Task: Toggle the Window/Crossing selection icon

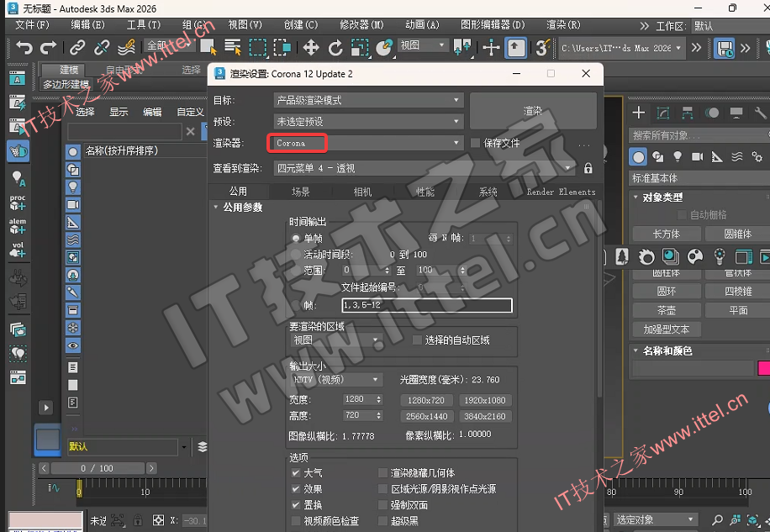Action: (x=282, y=48)
